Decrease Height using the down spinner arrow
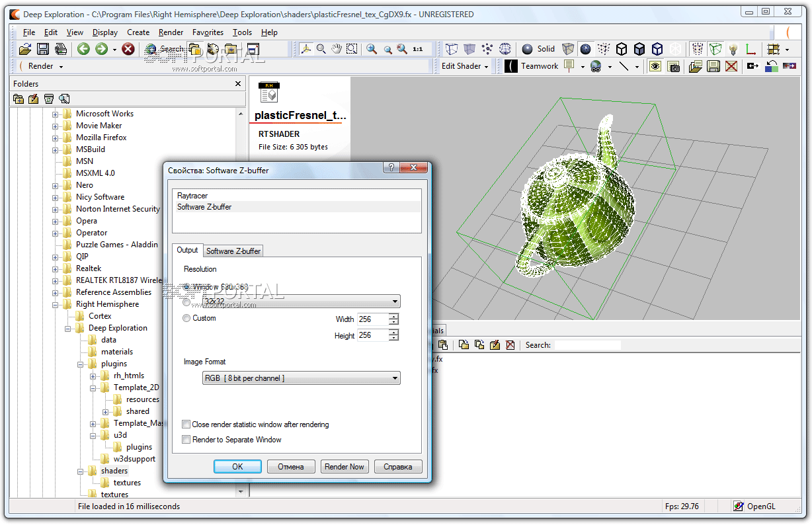812x525 pixels. (x=394, y=339)
